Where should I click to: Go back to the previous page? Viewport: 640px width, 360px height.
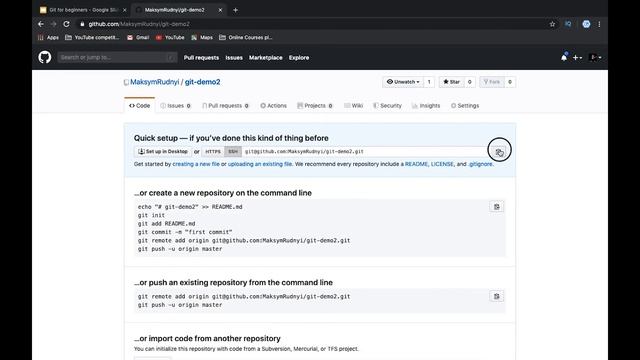[41, 24]
